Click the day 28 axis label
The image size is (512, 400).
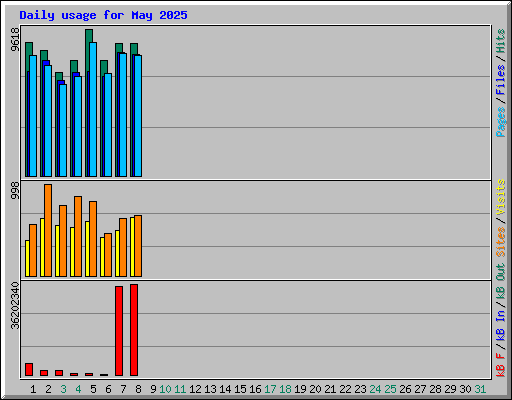click(435, 389)
